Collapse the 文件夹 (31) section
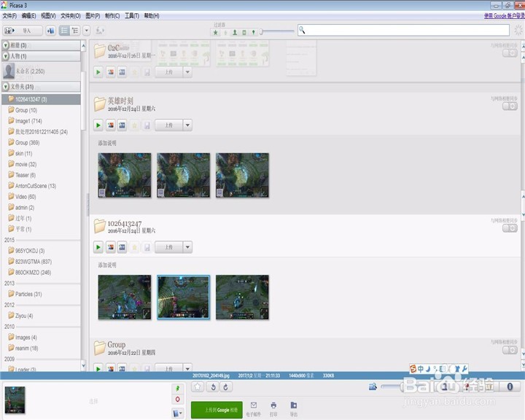525x420 pixels. pos(6,87)
